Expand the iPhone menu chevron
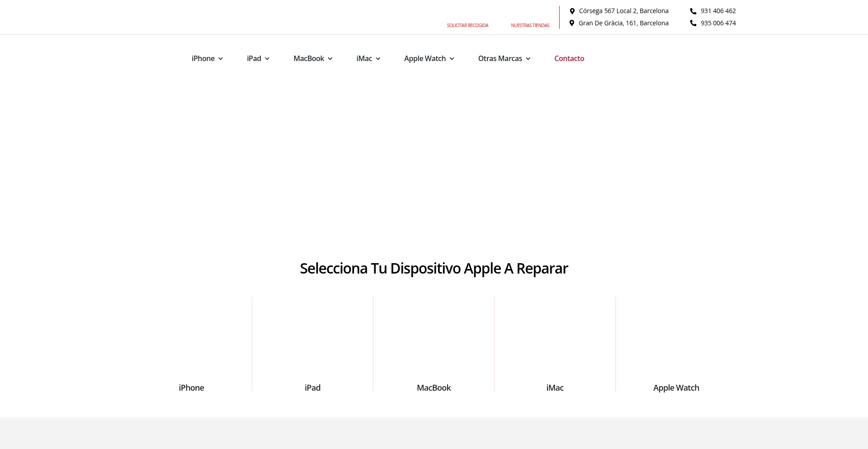 pos(221,59)
